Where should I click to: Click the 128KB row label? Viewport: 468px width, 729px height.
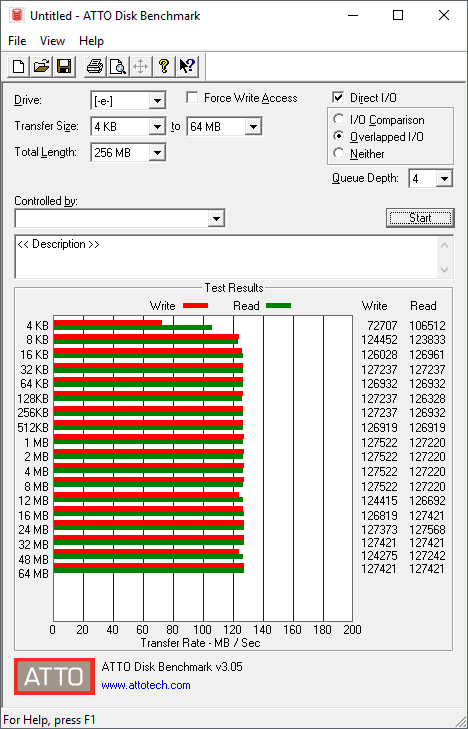[x=33, y=398]
